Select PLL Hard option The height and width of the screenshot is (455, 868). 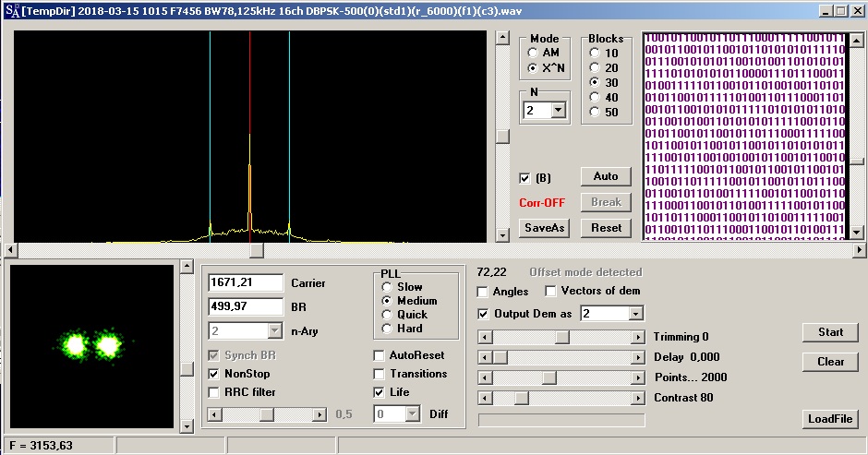(387, 329)
